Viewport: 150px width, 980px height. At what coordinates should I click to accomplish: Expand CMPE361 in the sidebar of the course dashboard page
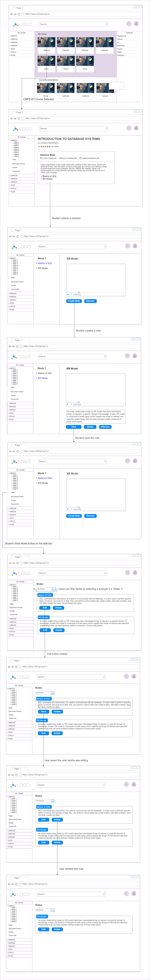14,46
